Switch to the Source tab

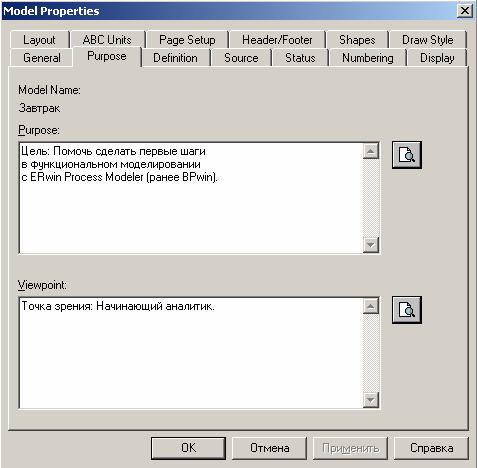point(241,58)
